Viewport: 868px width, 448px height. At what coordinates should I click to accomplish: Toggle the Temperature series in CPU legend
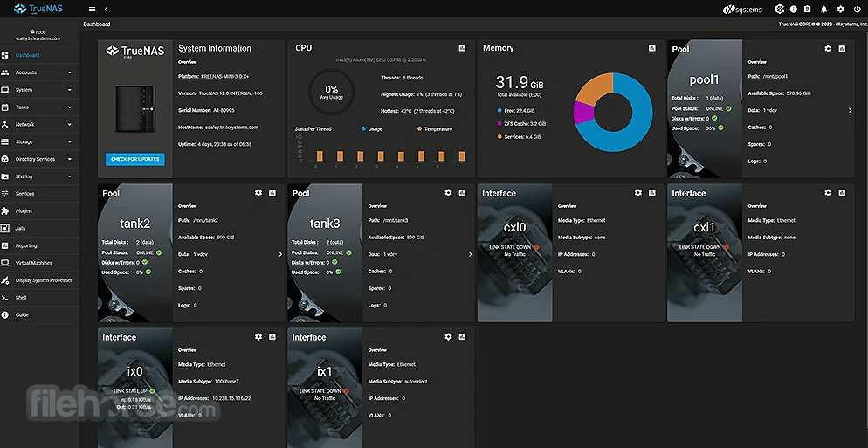pyautogui.click(x=435, y=129)
